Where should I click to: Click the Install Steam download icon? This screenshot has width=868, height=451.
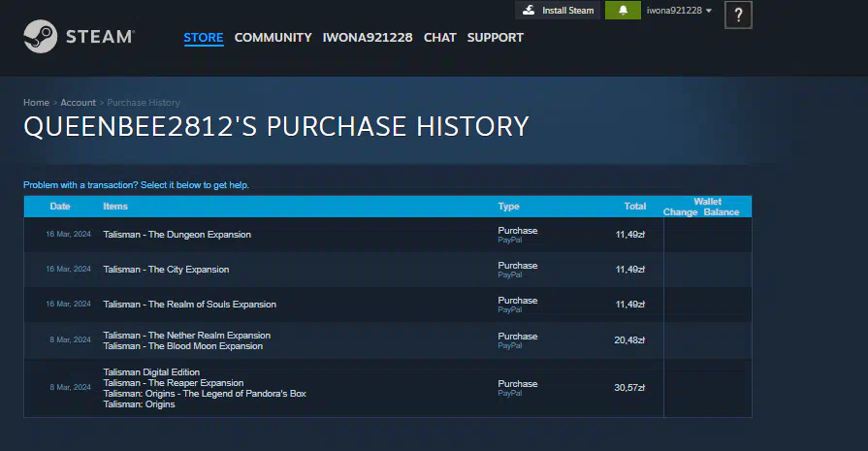pyautogui.click(x=529, y=11)
